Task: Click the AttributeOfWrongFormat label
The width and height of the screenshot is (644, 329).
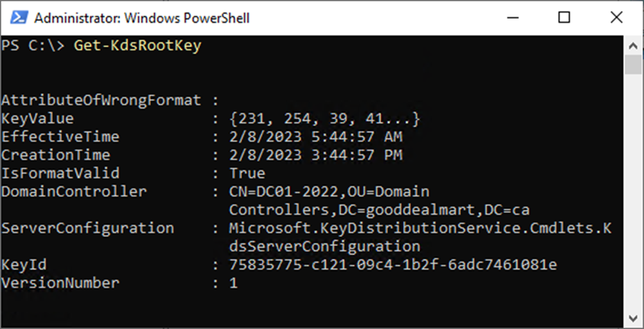Action: (x=101, y=100)
